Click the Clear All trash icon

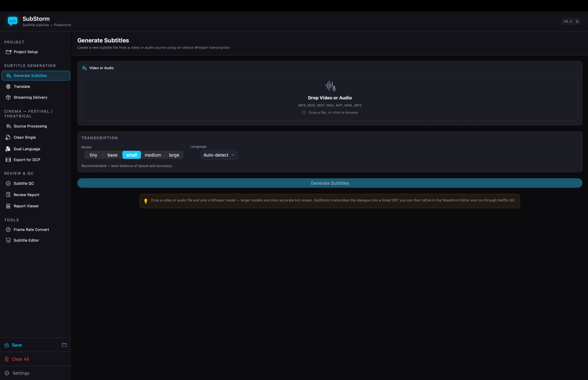tap(7, 359)
